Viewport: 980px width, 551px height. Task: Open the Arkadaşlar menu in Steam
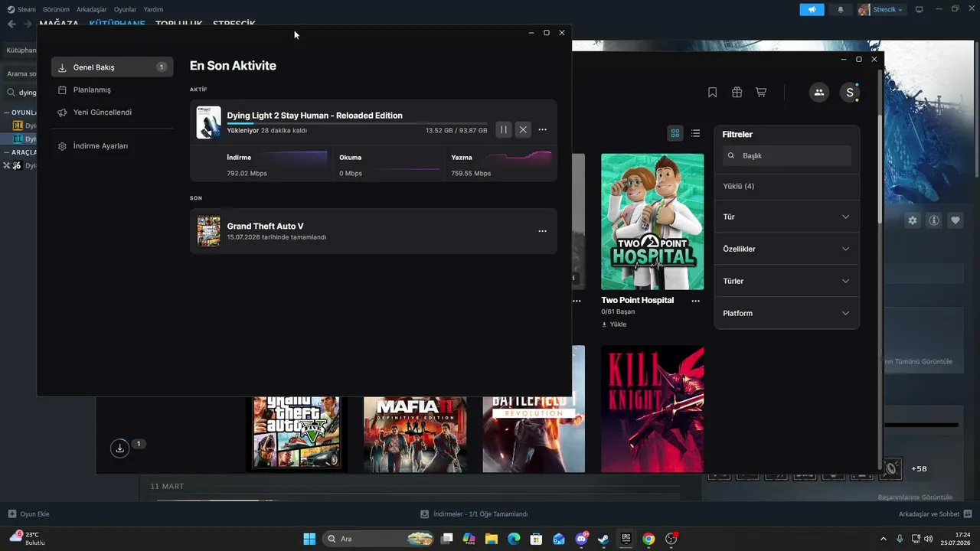[x=92, y=9]
